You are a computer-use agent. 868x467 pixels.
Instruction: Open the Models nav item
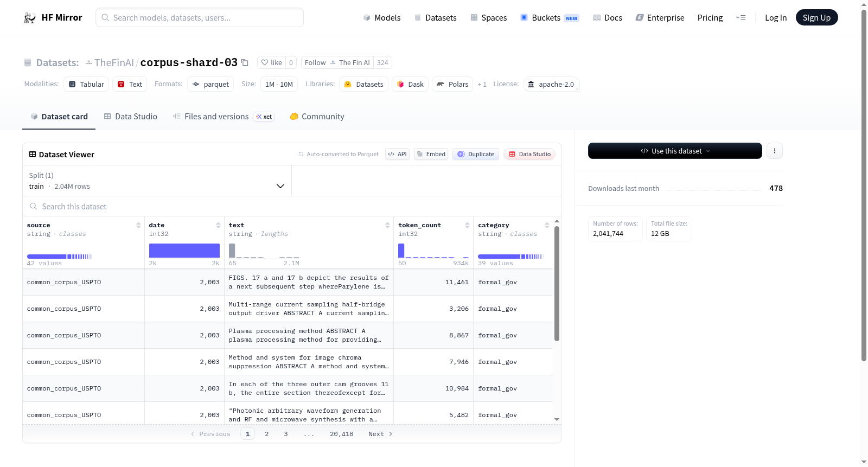click(382, 18)
